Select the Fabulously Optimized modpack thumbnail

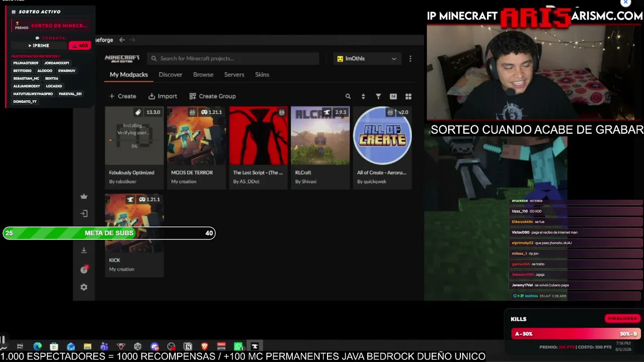pyautogui.click(x=134, y=136)
